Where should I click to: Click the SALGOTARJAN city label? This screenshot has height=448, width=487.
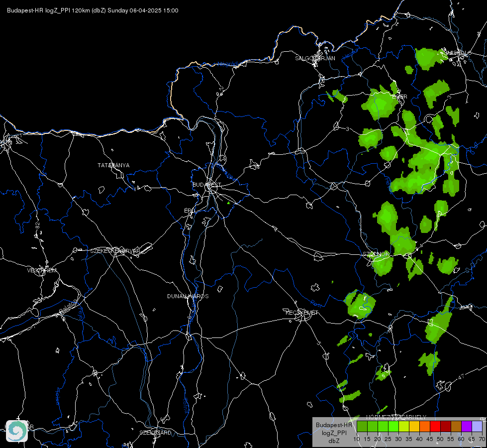tap(315, 58)
